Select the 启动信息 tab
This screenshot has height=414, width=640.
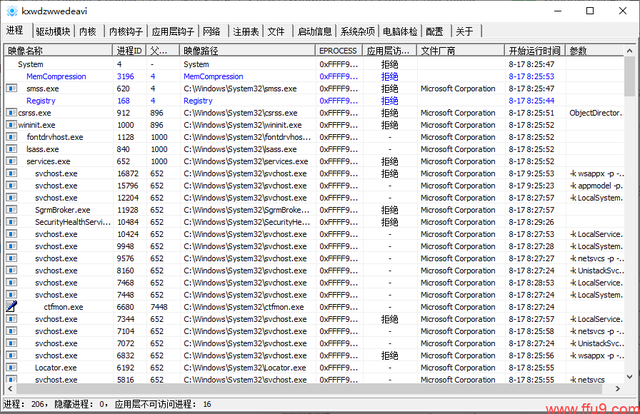coord(314,32)
